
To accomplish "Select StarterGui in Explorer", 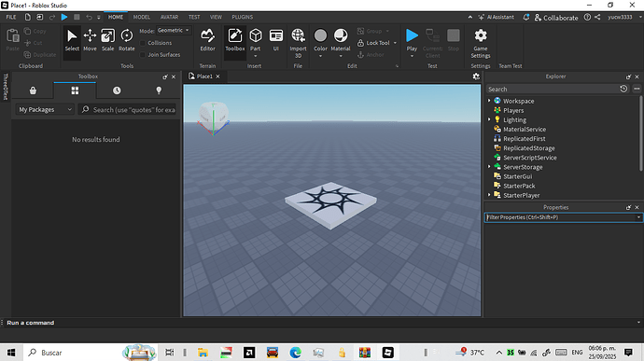I will [x=517, y=176].
